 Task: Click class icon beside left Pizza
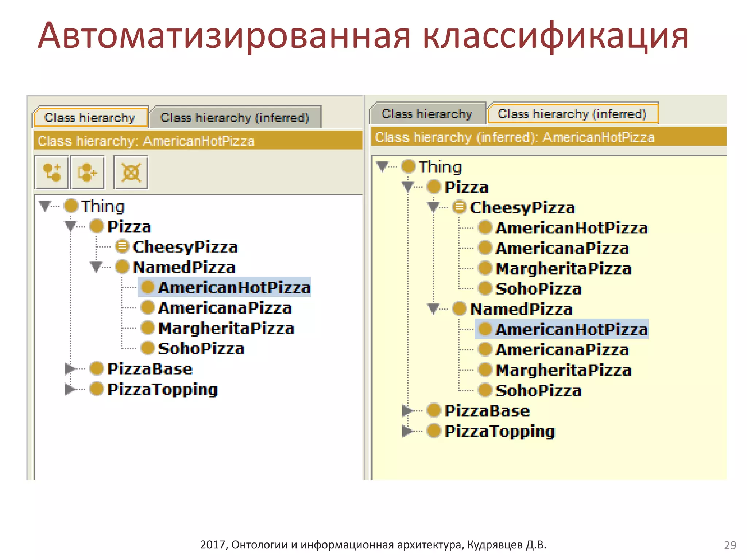pos(97,226)
